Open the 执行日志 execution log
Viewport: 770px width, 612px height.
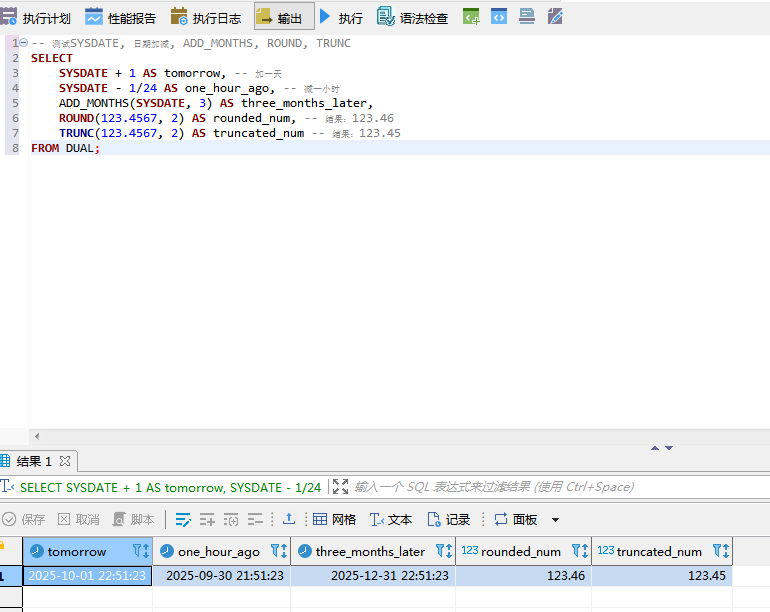point(206,17)
